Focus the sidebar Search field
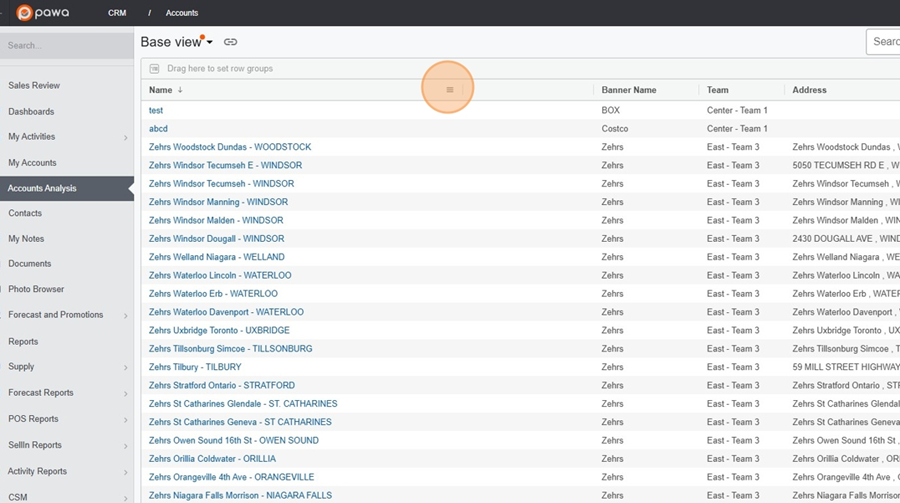The width and height of the screenshot is (900, 503). [x=67, y=45]
